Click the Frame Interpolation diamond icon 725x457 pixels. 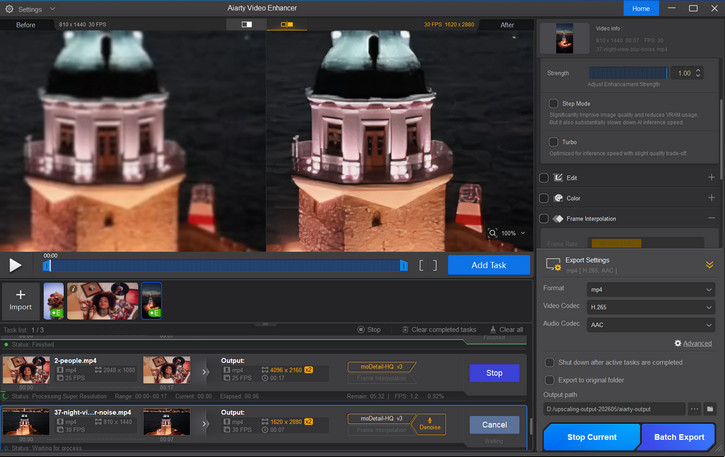[x=558, y=218]
